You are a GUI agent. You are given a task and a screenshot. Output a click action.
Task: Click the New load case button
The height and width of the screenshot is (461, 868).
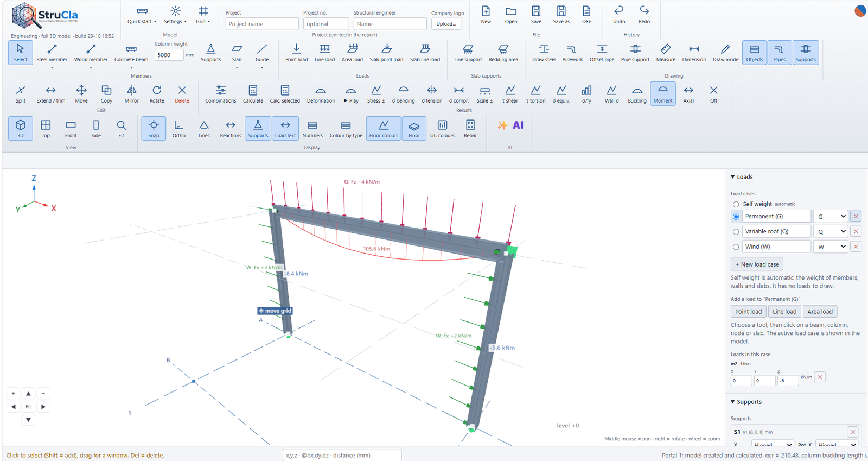pos(757,264)
